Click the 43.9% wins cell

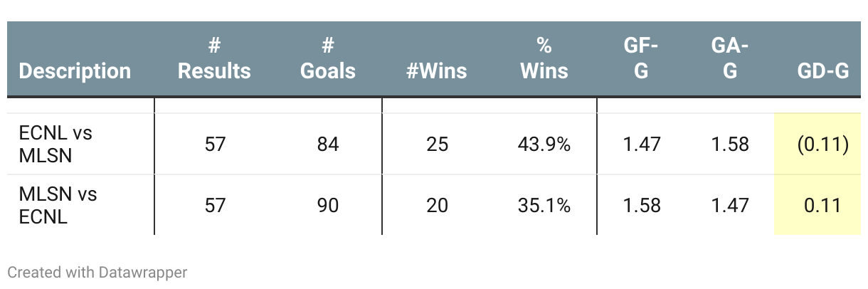(544, 144)
